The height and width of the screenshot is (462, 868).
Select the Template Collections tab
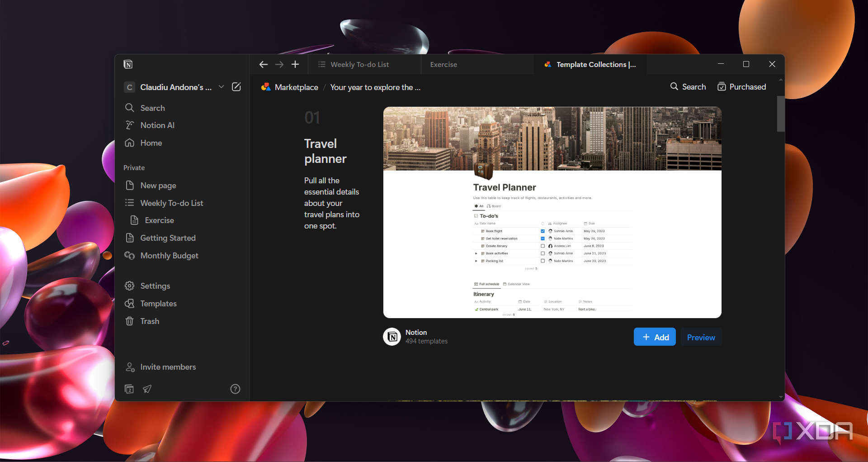590,65
